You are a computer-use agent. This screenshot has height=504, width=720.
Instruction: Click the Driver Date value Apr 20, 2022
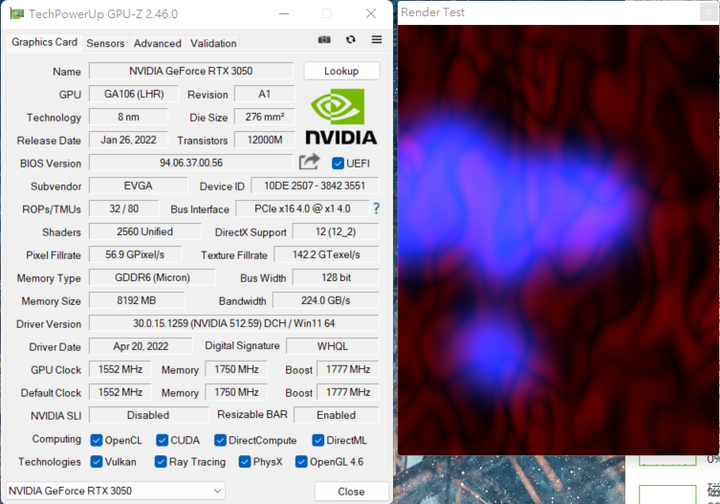click(141, 347)
